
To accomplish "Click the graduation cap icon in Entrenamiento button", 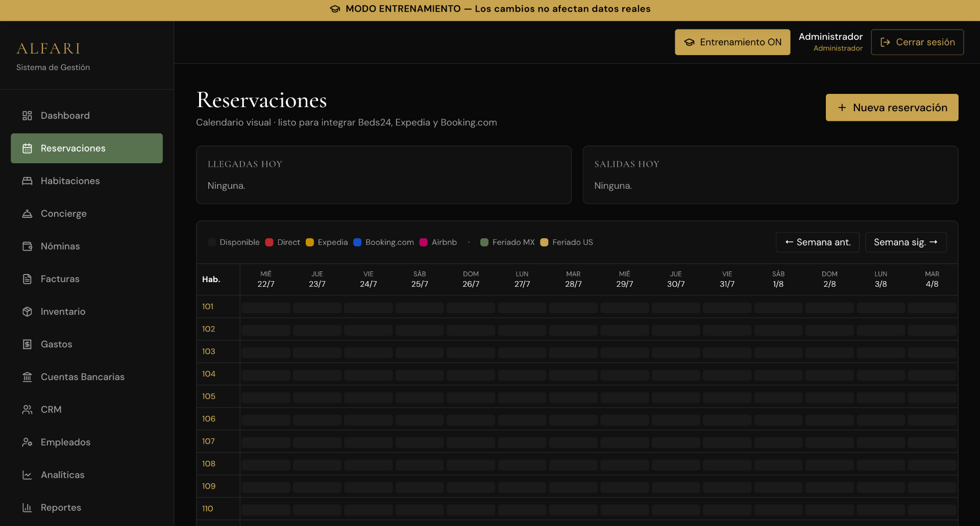I will click(690, 42).
